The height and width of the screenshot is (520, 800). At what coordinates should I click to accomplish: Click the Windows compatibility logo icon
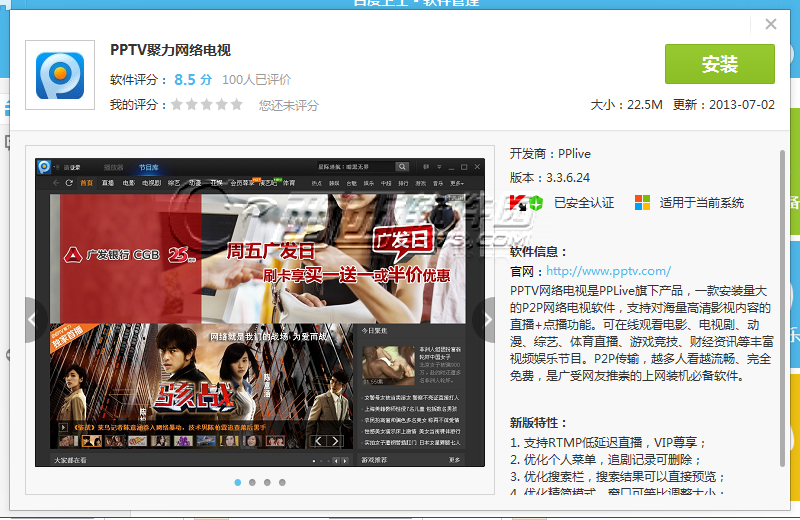(642, 203)
